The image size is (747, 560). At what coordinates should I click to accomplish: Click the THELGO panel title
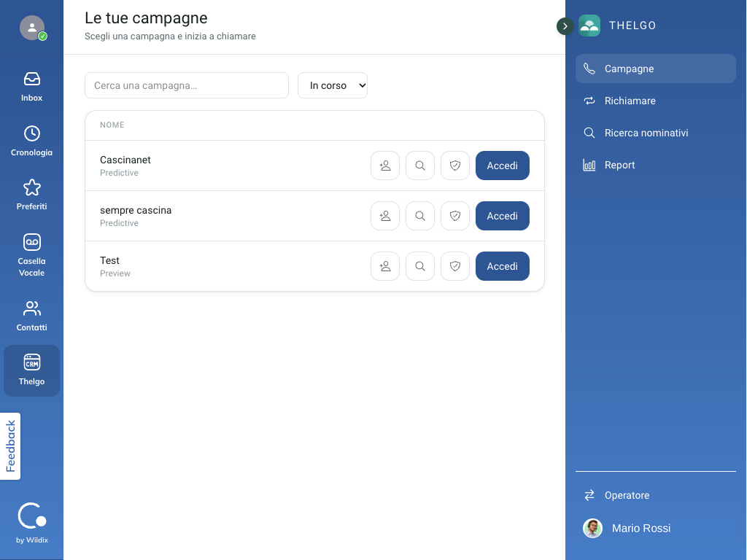click(x=632, y=26)
